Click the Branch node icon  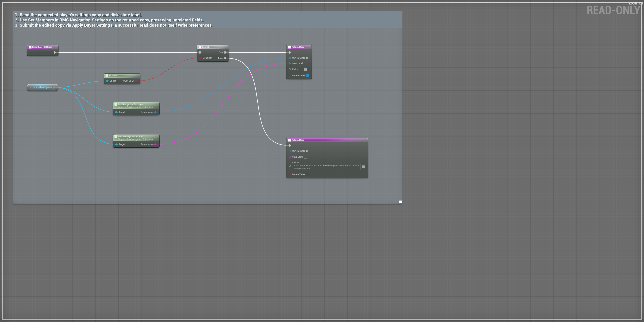(200, 47)
